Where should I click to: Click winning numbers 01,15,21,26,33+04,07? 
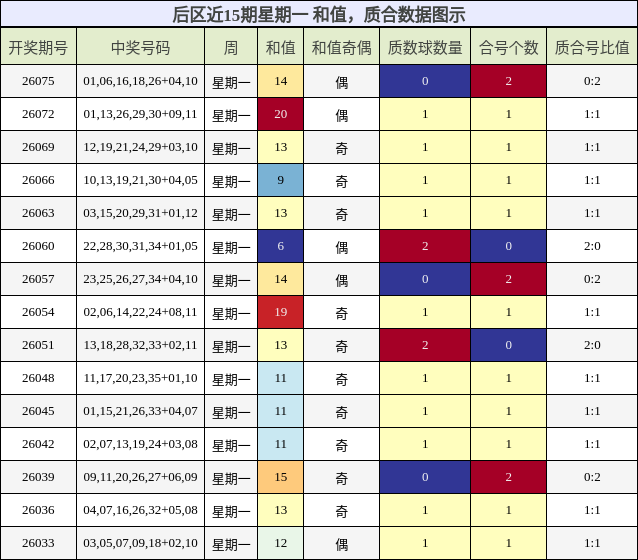[140, 411]
